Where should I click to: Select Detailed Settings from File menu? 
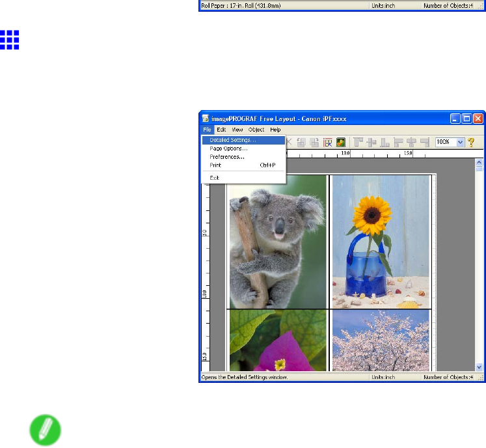tap(233, 139)
